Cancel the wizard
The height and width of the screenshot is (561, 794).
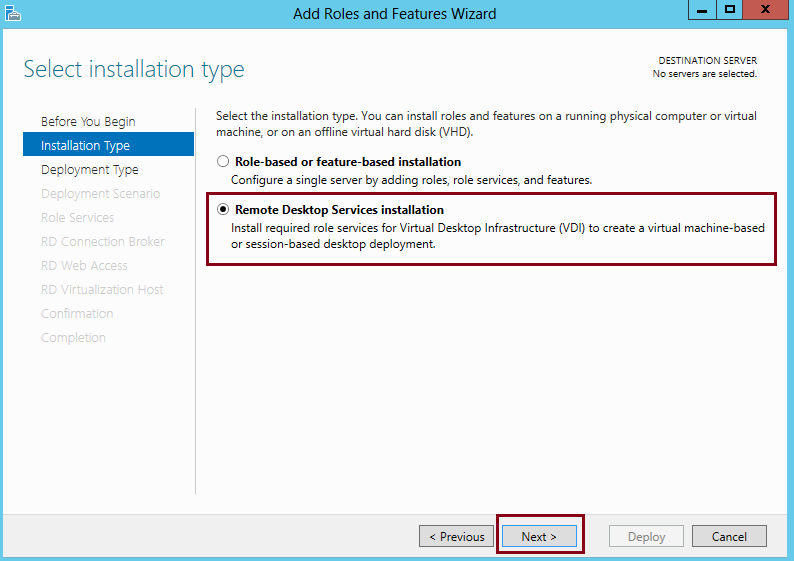(x=729, y=536)
